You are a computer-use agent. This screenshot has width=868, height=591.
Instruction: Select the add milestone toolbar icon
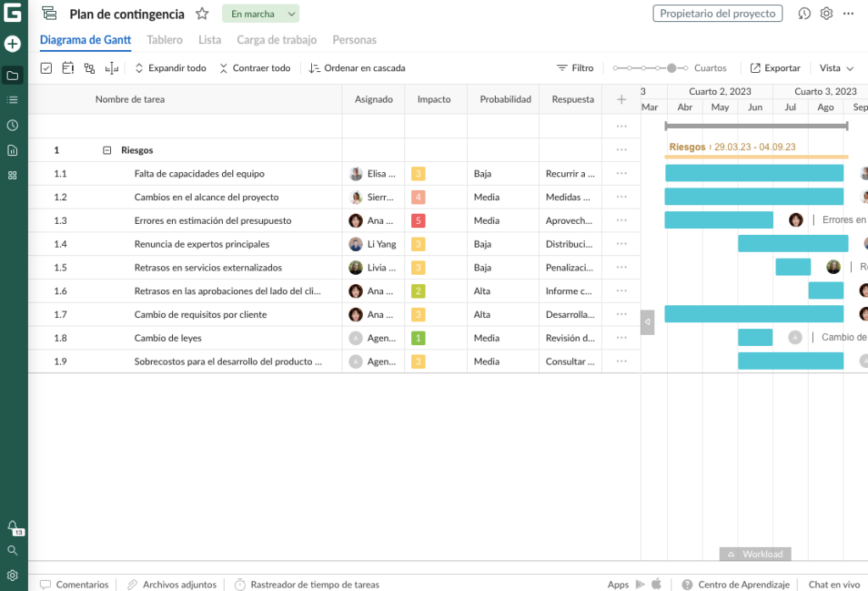68,68
